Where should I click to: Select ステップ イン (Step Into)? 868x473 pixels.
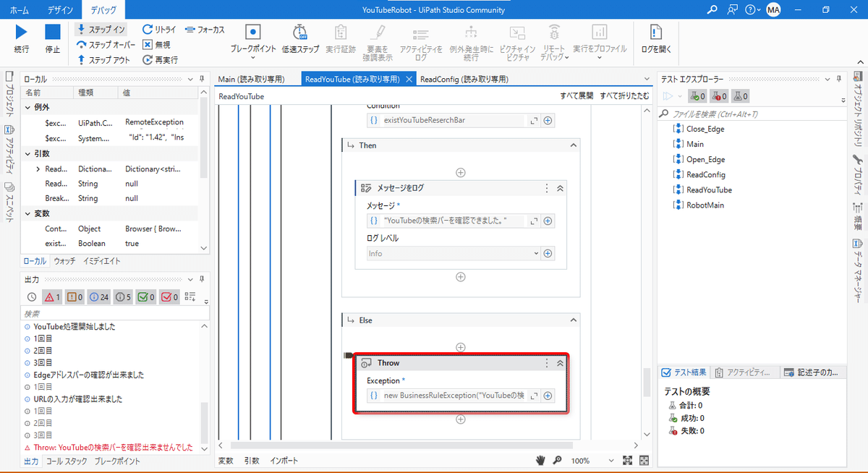(101, 29)
